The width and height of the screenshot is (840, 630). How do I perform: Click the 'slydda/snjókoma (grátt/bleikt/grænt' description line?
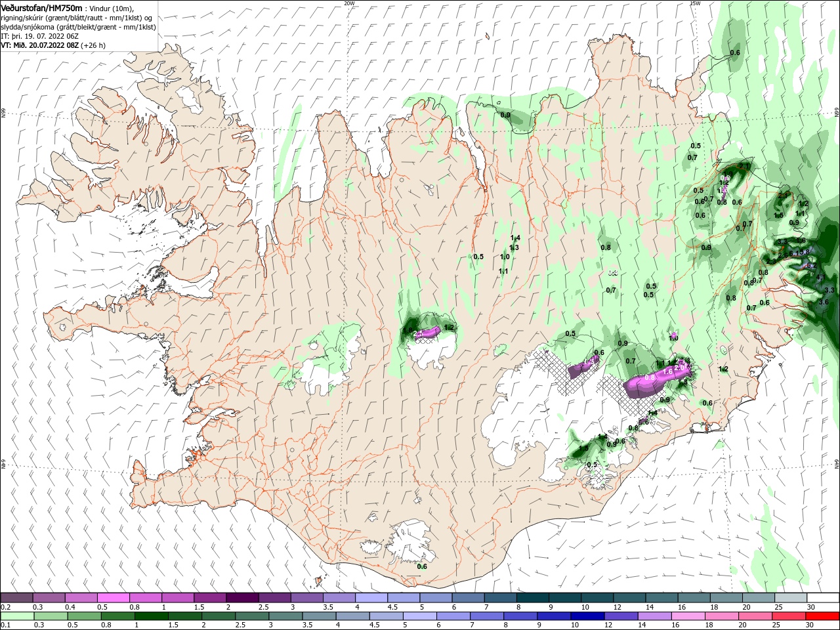pos(78,27)
